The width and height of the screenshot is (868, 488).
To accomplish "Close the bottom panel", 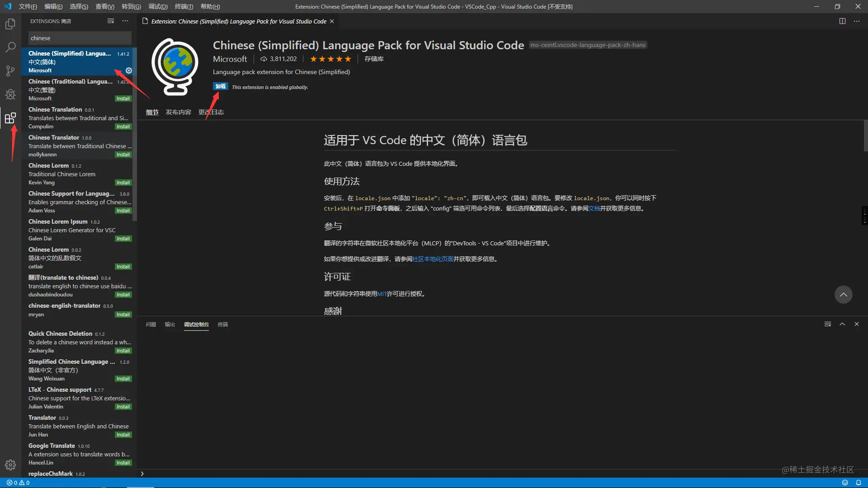I will point(857,324).
